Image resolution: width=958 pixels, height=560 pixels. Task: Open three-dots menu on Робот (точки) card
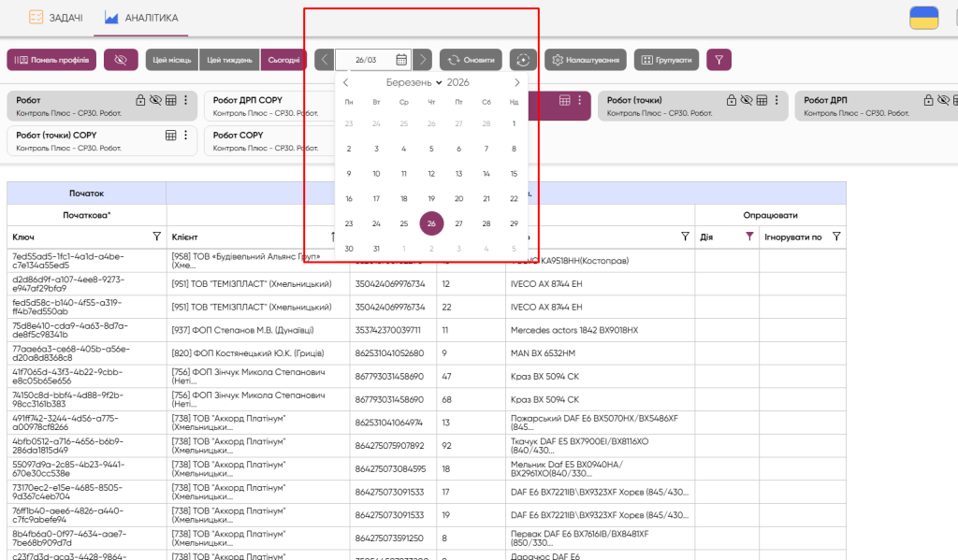pos(777,100)
